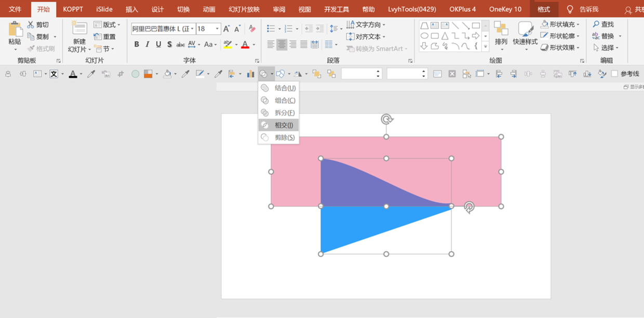644x318 pixels.
Task: Toggle text shadow S button
Action: click(169, 45)
